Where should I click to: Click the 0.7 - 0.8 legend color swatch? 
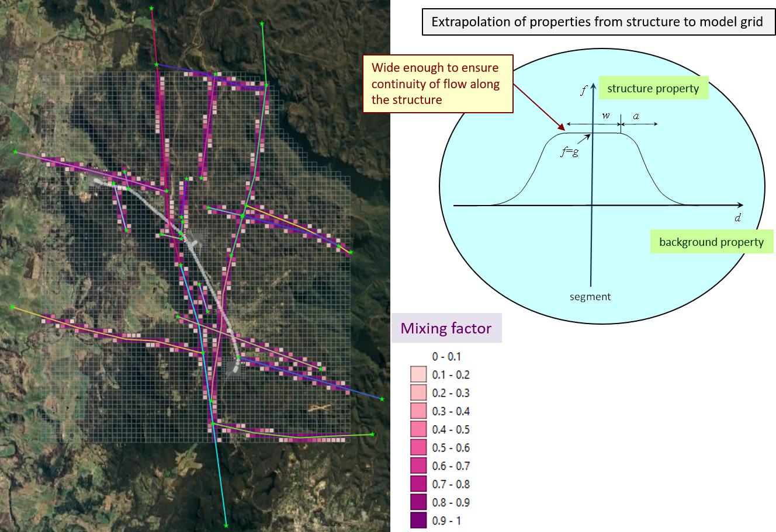pyautogui.click(x=418, y=484)
